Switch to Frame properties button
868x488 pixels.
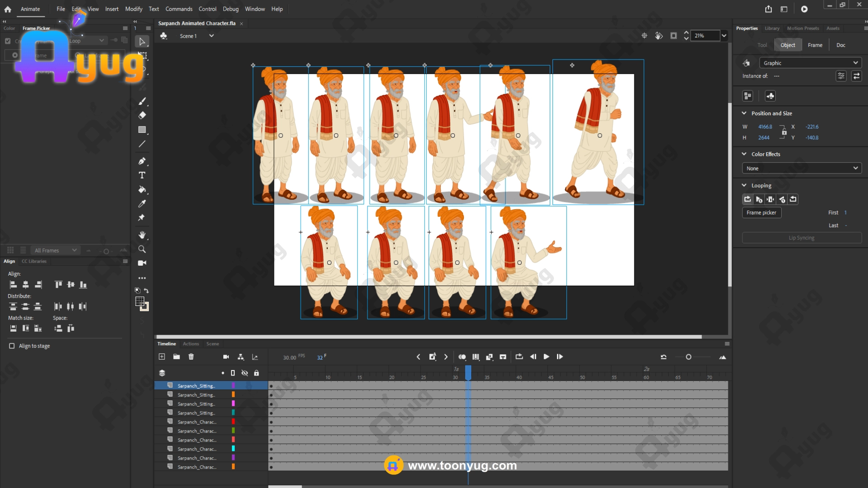pos(815,45)
